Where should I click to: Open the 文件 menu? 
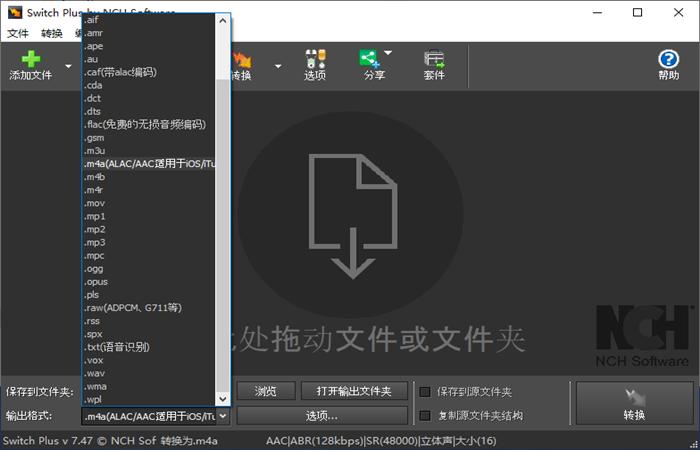pyautogui.click(x=18, y=33)
